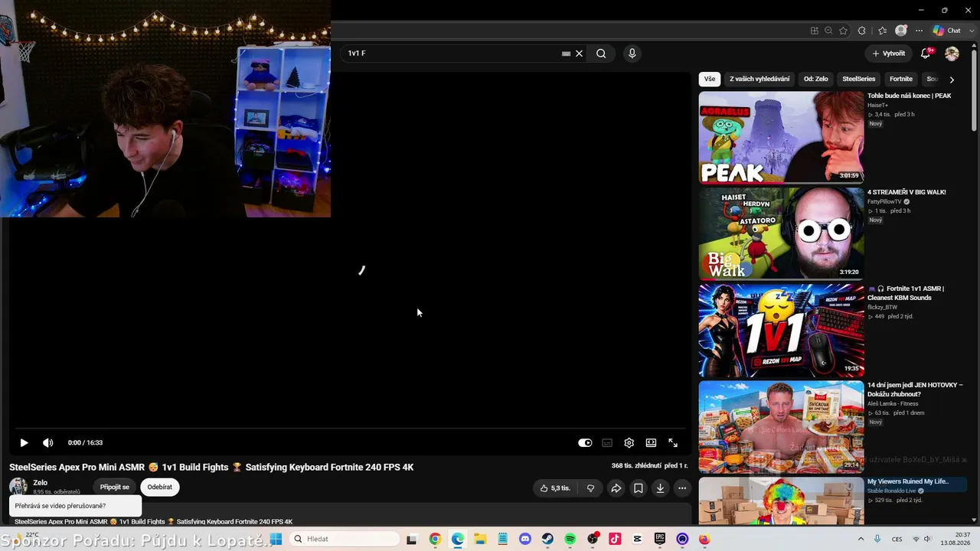Switch to the Z vašich vyhledávání neighbor chip Sou

[932, 79]
